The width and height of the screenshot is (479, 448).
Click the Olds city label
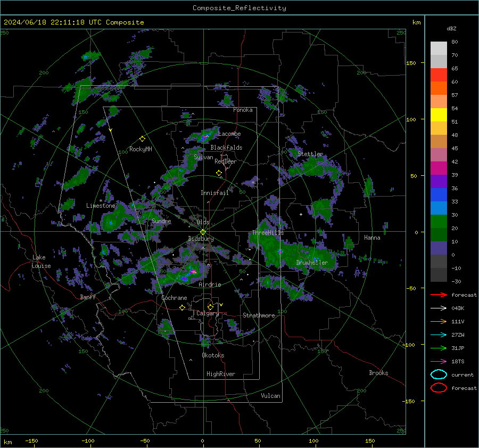tap(203, 222)
